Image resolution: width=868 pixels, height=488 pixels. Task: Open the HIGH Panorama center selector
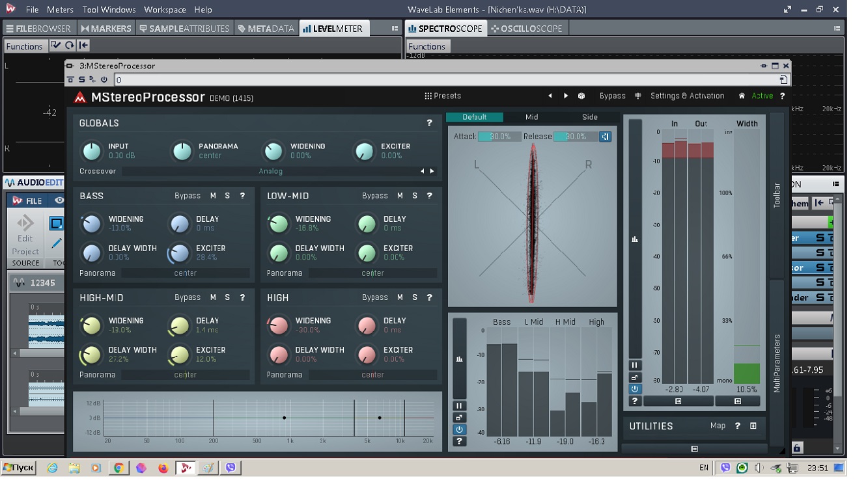pos(373,375)
